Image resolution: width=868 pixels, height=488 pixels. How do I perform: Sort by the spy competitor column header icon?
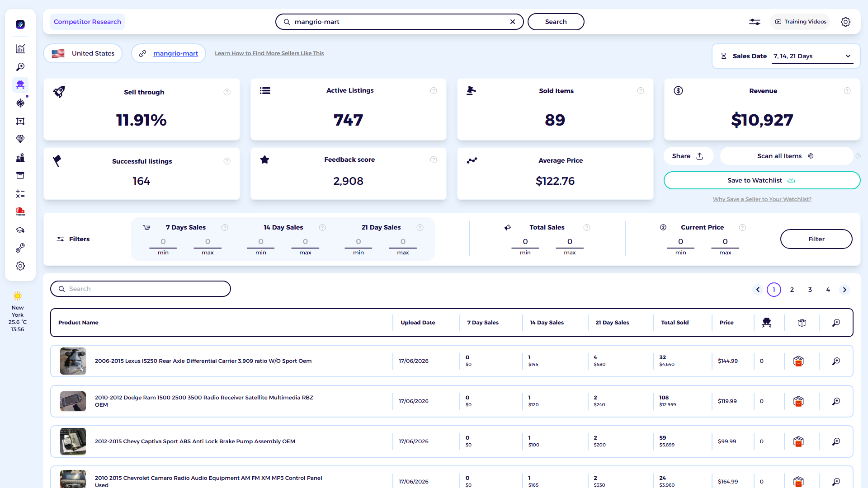click(767, 323)
